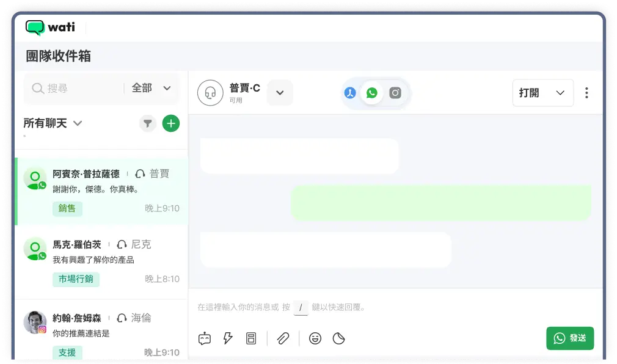Click the 搜尋 search field
Screen dimensions: 617x364
[76, 89]
